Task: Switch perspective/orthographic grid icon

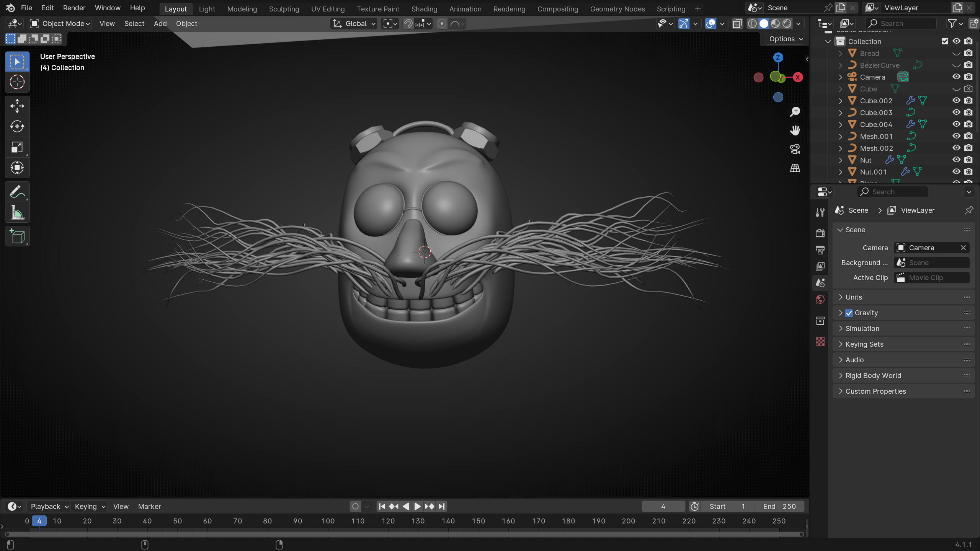Action: 795,168
